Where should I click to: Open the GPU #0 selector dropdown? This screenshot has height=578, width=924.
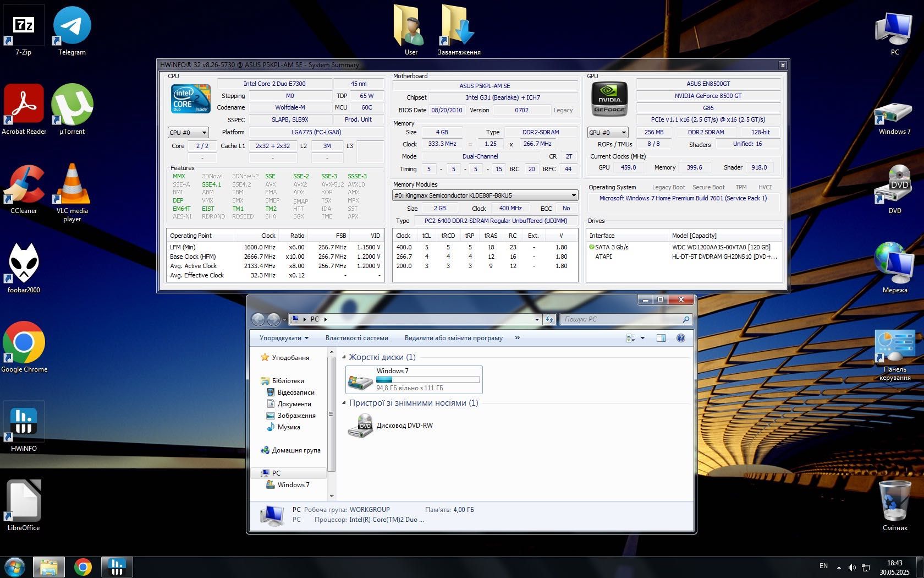click(x=608, y=133)
